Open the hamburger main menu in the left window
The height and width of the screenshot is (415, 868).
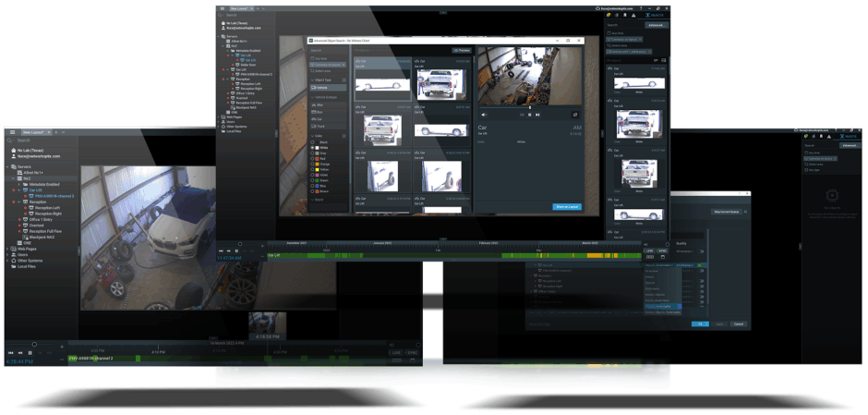[x=13, y=133]
